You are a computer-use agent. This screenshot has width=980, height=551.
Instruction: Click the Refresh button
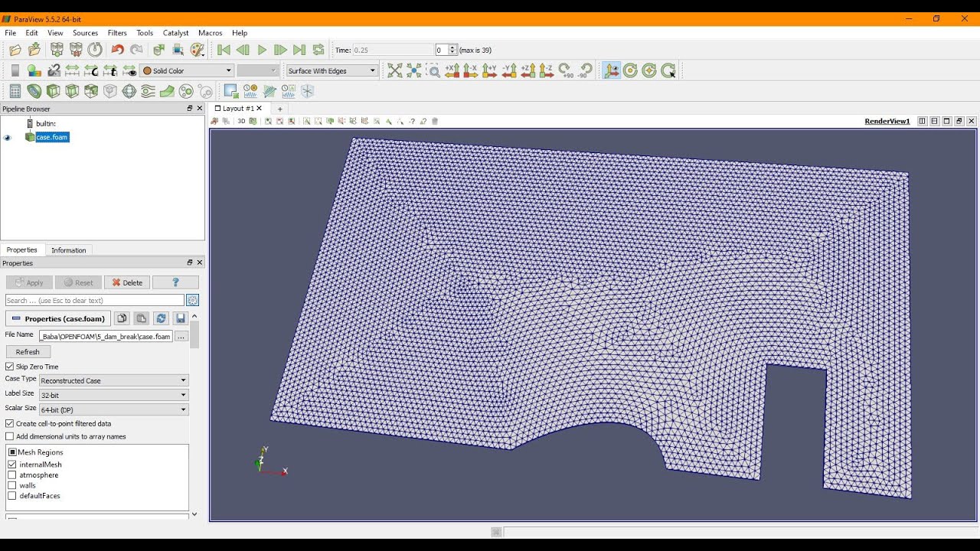[28, 352]
